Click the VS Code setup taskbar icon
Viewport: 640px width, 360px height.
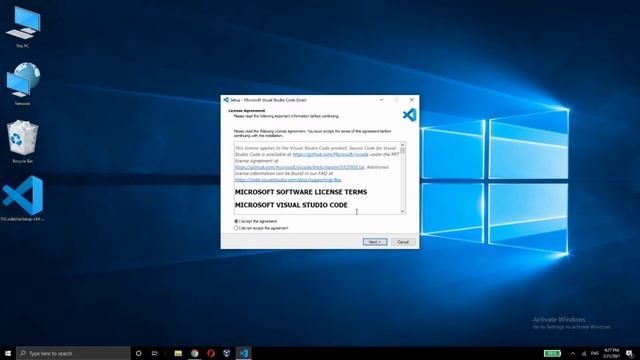tap(244, 353)
